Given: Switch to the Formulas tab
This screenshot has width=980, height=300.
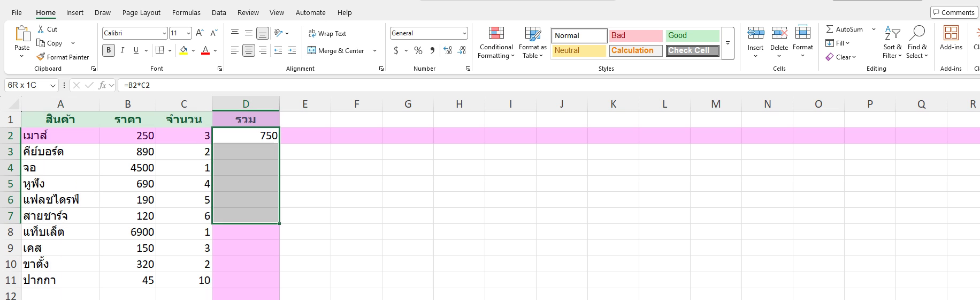Looking at the screenshot, I should tap(186, 12).
